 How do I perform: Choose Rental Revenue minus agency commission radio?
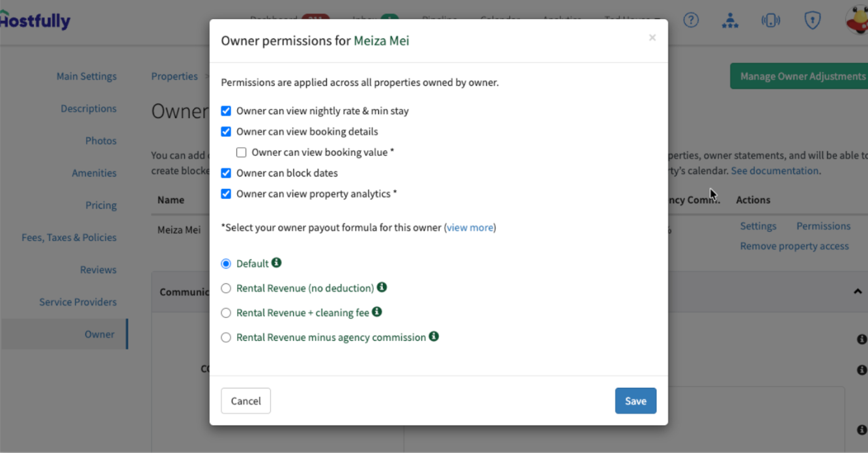(x=226, y=338)
